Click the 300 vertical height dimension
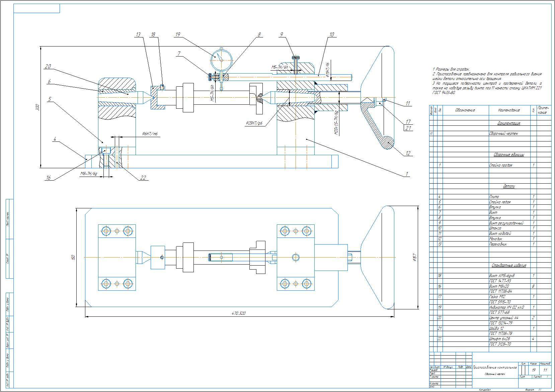Screen dimensions: 555x392 coord(37,107)
